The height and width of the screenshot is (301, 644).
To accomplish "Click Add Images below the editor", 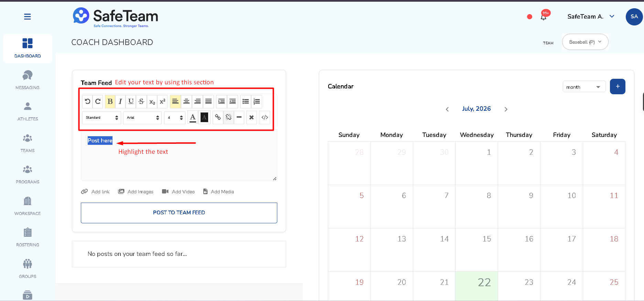I will [x=136, y=192].
